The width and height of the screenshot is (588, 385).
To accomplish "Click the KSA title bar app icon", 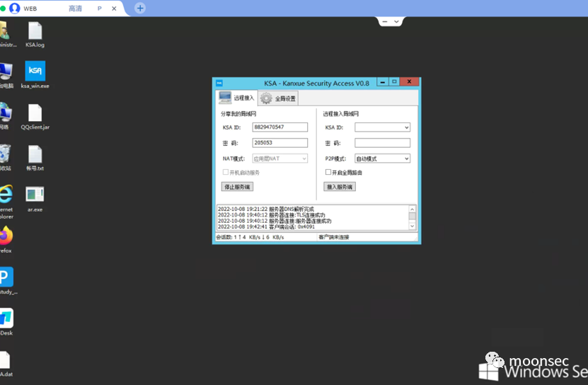I will [219, 83].
